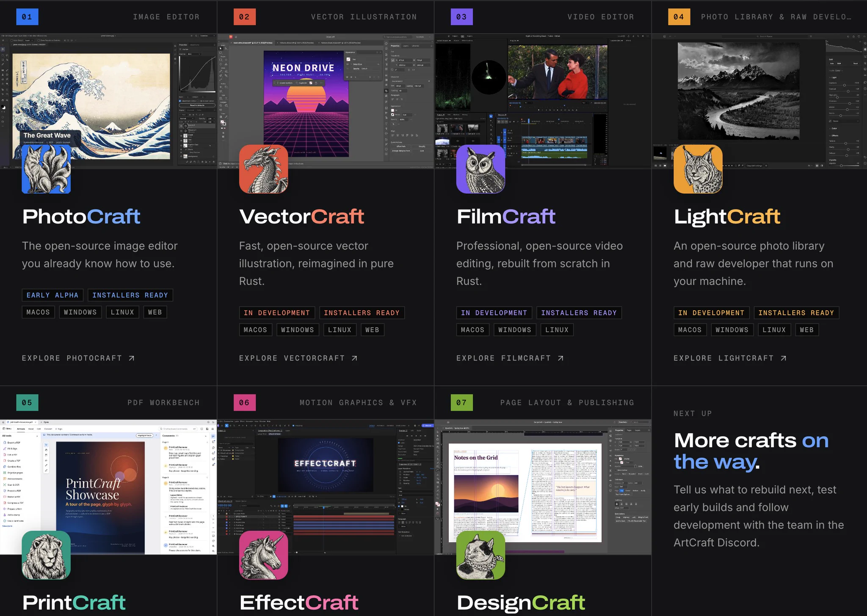Open the PrintCraft Showcase PDF screenshot
This screenshot has height=616, width=867.
point(108,487)
